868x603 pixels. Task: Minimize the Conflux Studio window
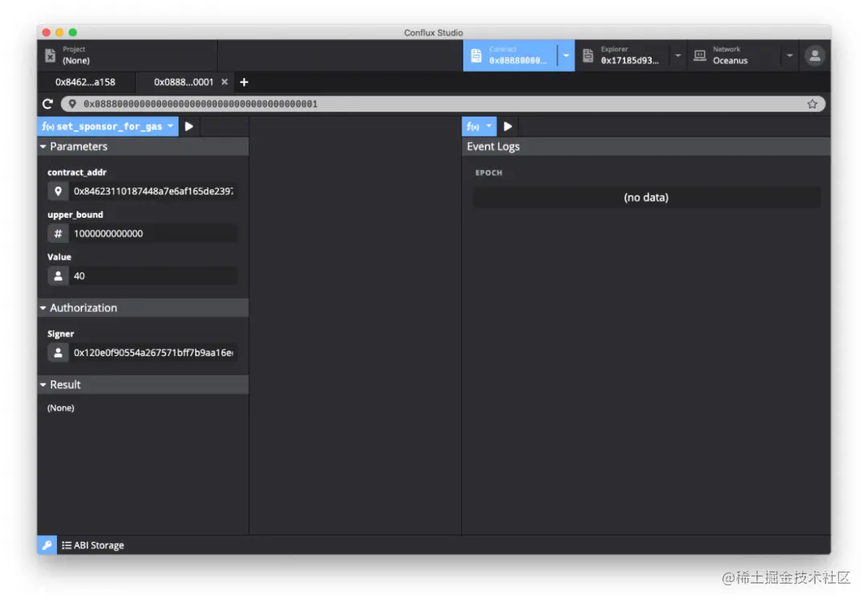(59, 32)
